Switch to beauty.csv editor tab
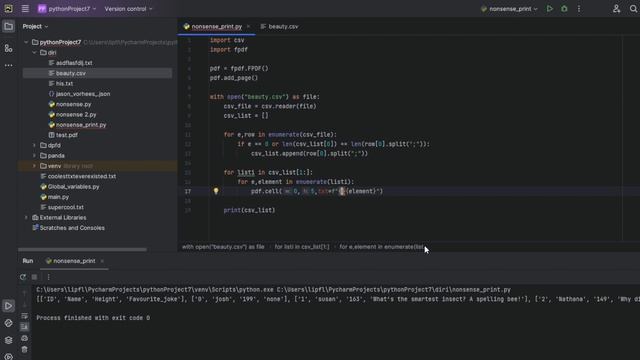The width and height of the screenshot is (640, 360). coord(280,27)
